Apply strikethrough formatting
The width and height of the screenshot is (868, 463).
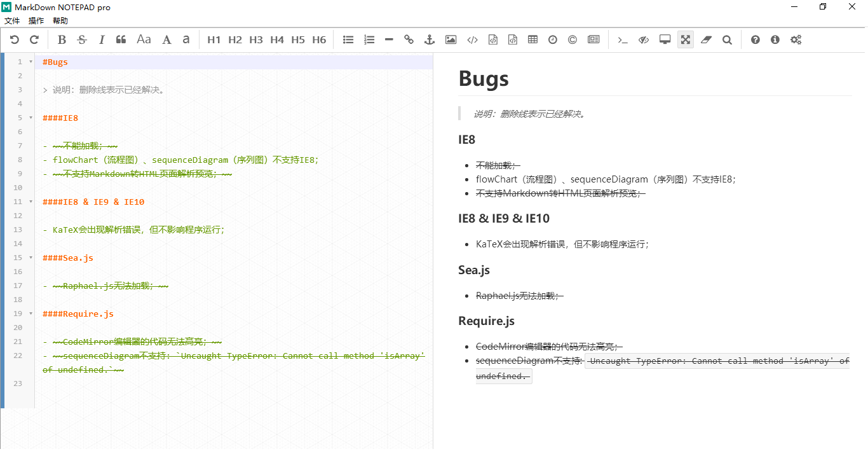coord(82,39)
